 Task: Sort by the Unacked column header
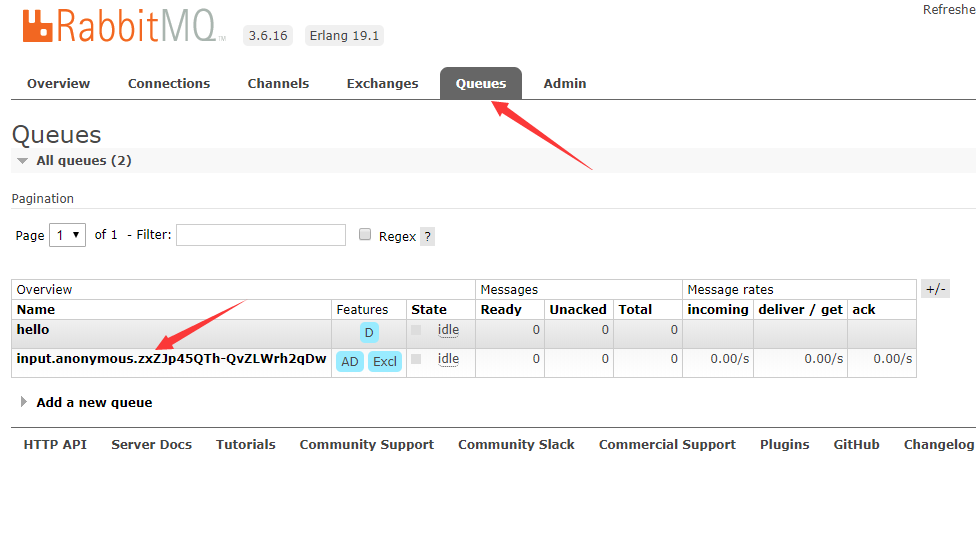[x=578, y=310]
